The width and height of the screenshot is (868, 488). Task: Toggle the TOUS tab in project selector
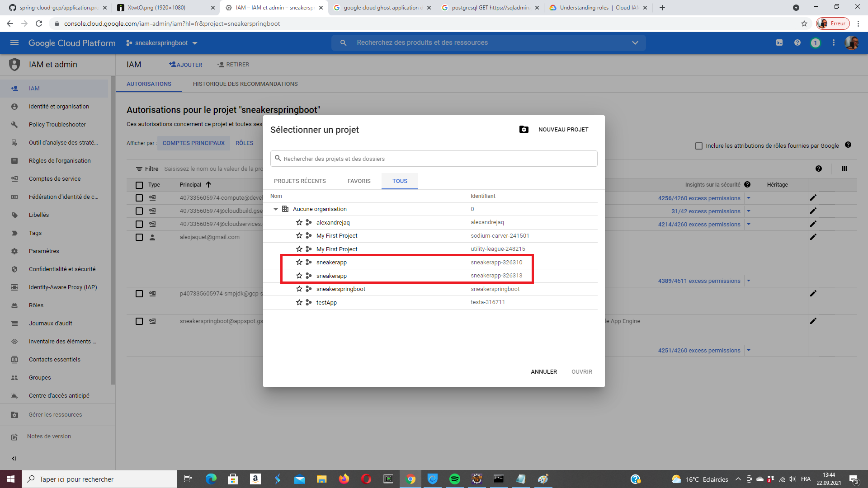pos(400,181)
